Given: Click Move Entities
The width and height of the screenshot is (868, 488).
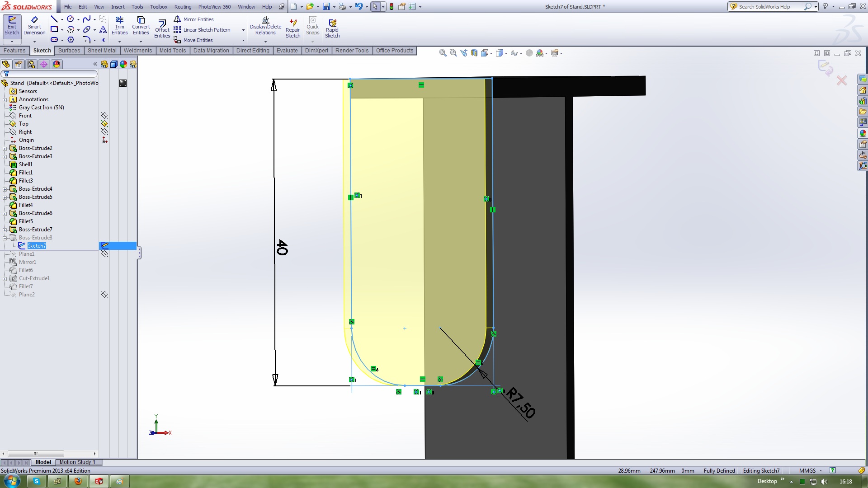Looking at the screenshot, I should [x=193, y=40].
